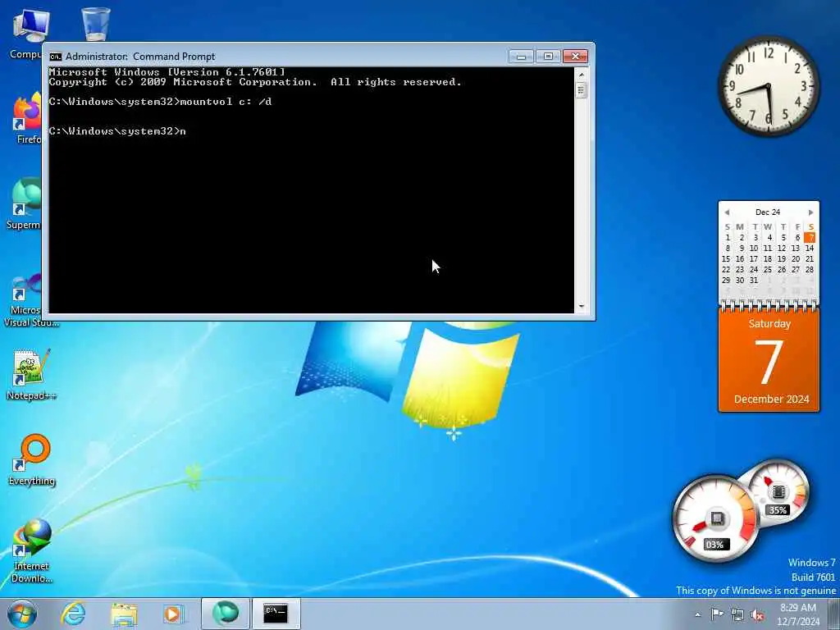Screen dimensions: 840x630
Task: Click the Command Prompt scrollbar down arrow
Action: (x=582, y=307)
